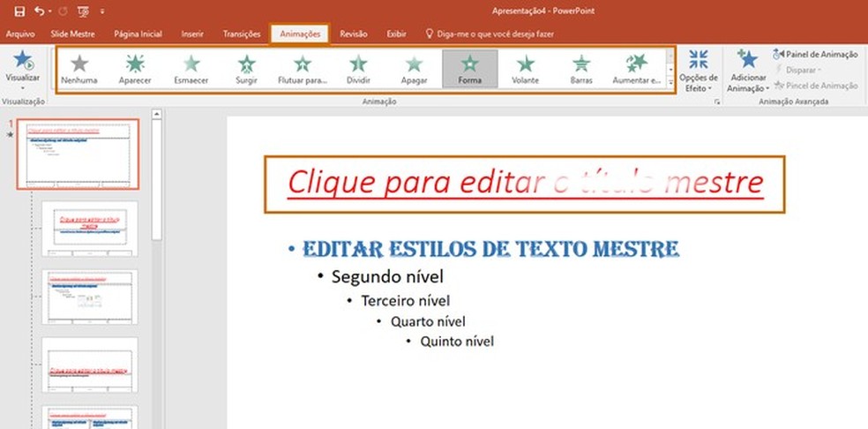
Task: Select the Forma animation effect
Action: coord(469,69)
